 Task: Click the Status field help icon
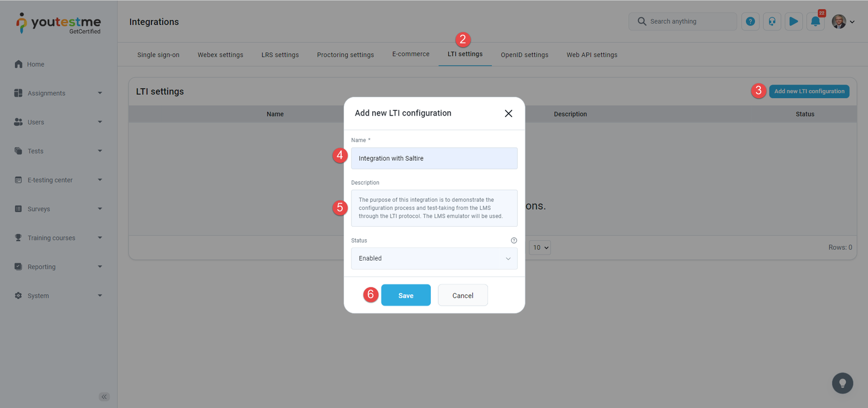[x=514, y=240]
